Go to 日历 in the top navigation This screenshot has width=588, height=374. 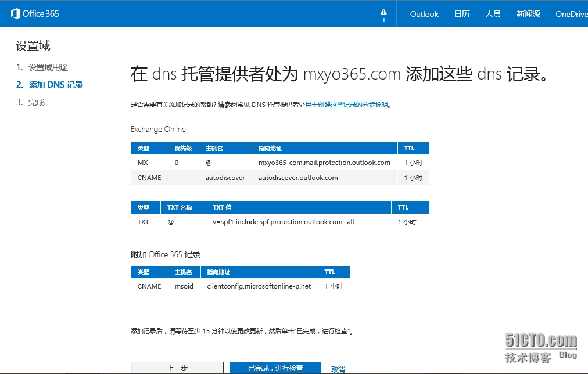[x=462, y=14]
